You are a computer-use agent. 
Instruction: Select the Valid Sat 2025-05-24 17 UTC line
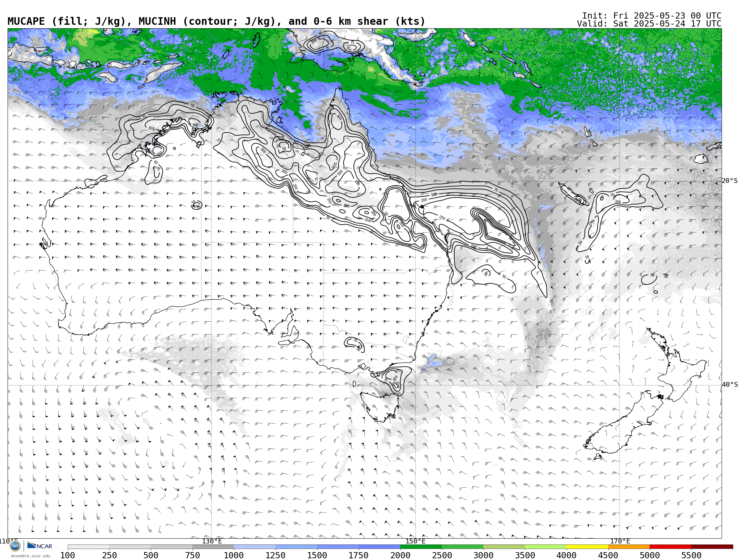[649, 24]
